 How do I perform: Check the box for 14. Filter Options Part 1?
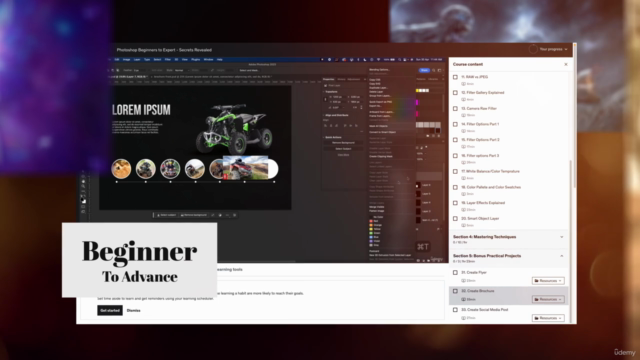(x=455, y=124)
